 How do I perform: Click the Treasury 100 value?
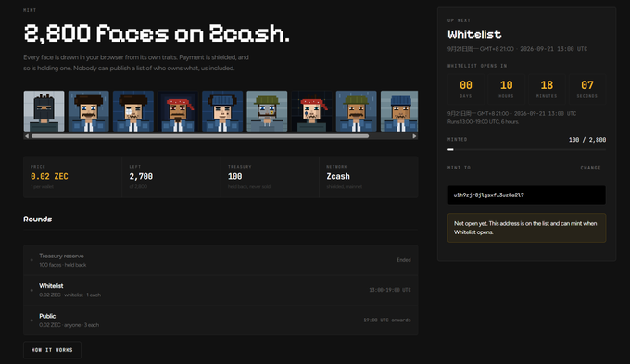[235, 176]
